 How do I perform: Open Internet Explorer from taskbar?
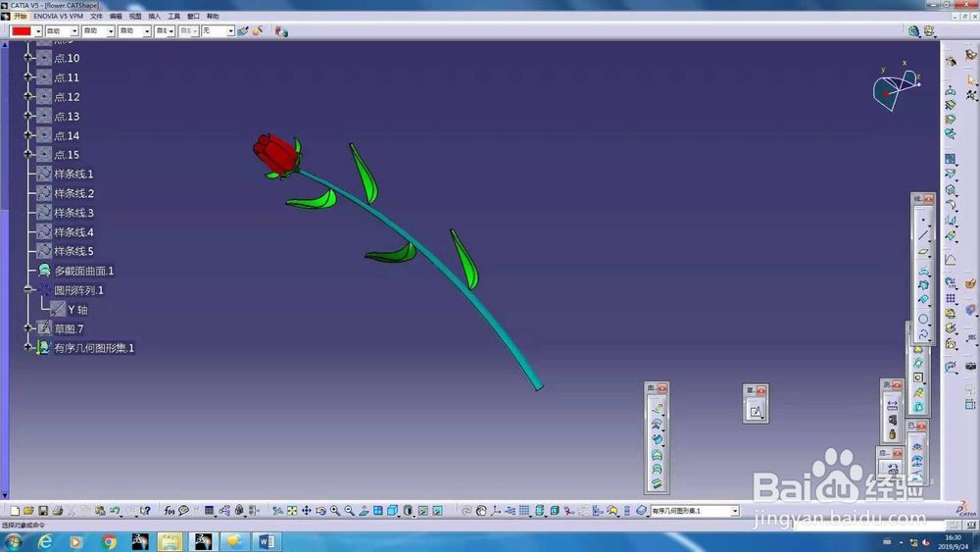[45, 541]
